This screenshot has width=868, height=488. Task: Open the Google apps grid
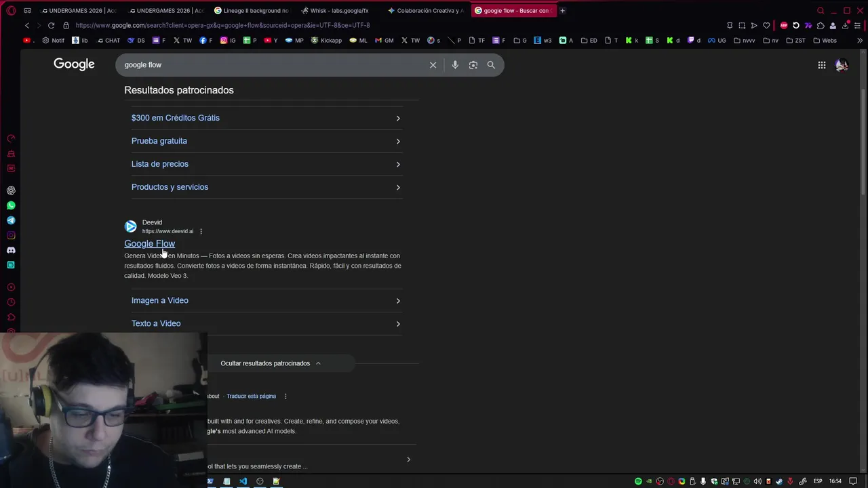821,65
